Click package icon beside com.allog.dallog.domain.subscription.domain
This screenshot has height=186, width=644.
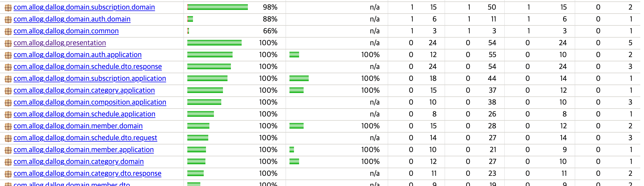8,8
